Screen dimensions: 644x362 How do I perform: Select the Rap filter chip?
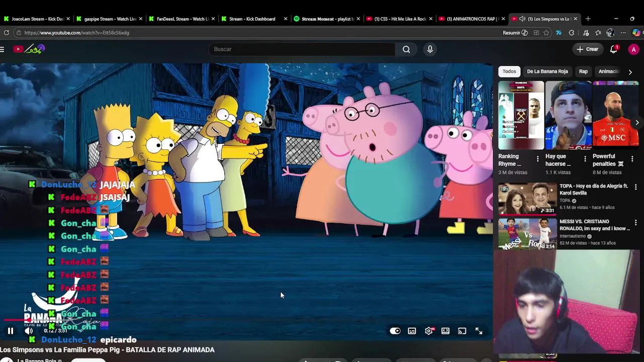[583, 71]
